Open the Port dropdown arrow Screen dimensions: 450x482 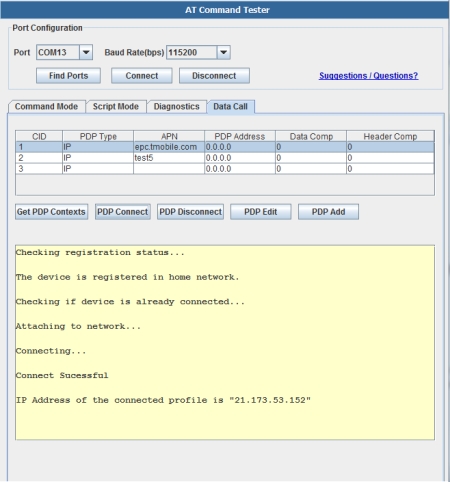[x=86, y=52]
